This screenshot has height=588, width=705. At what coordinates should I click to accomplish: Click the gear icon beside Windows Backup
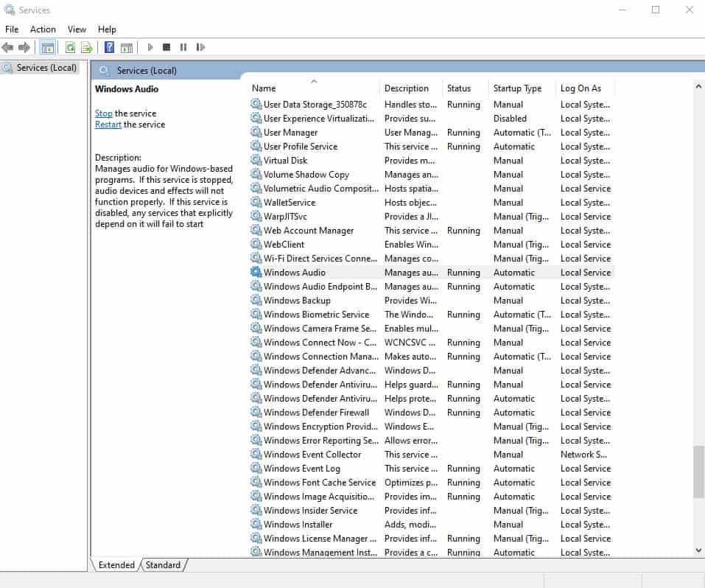tap(256, 300)
